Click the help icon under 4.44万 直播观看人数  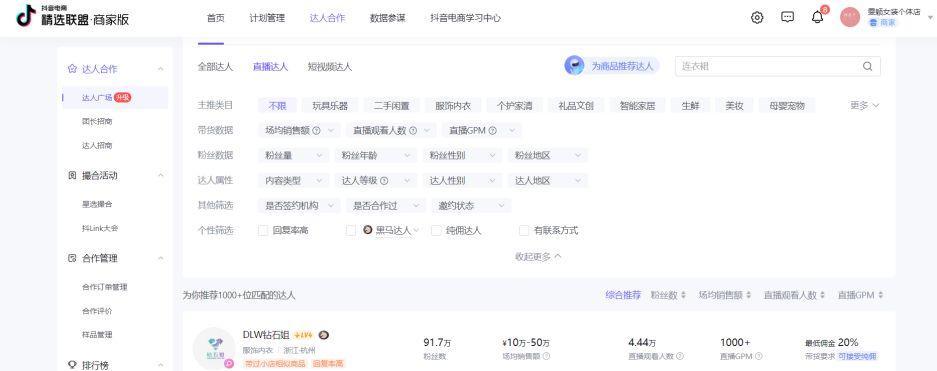[x=680, y=356]
